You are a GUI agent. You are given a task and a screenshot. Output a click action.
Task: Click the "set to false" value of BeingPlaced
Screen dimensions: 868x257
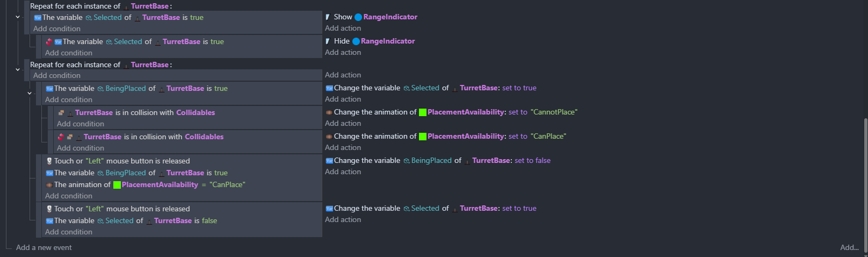532,161
